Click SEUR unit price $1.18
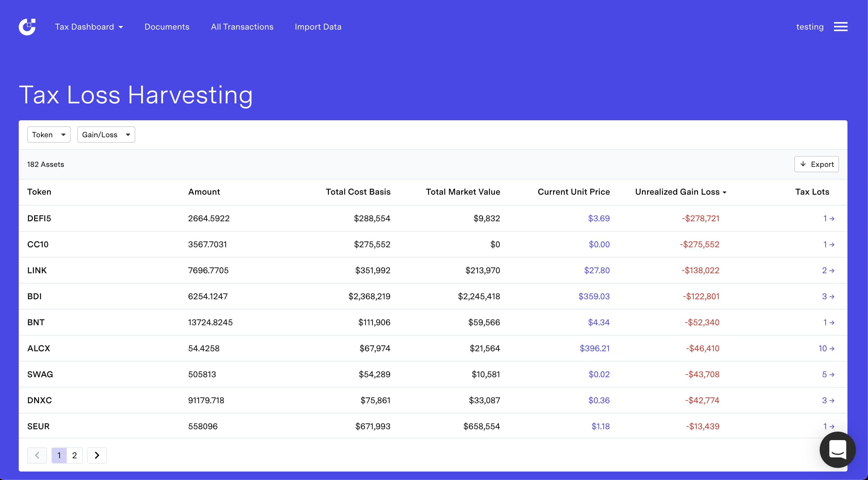Screen dimensions: 868x480 point(600,426)
